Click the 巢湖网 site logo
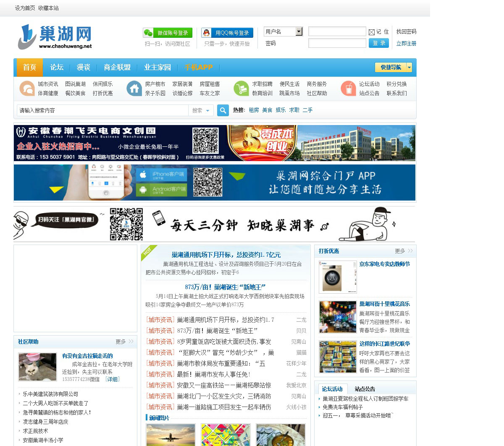Viewport: 504px width, 446px height. click(55, 37)
